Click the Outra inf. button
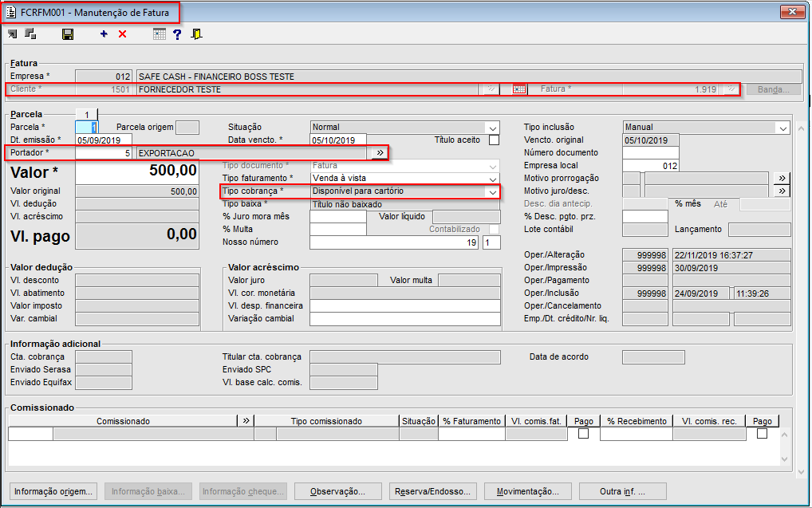812x508 pixels. (622, 491)
